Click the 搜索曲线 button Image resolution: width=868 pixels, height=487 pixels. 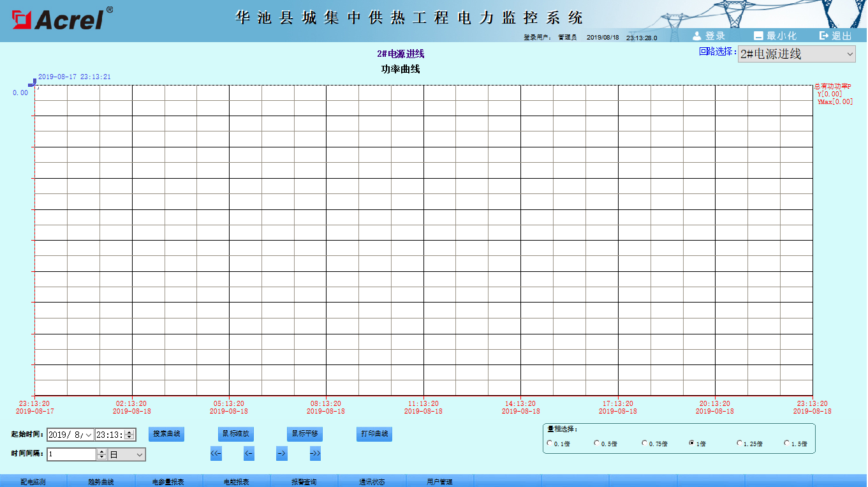[166, 434]
